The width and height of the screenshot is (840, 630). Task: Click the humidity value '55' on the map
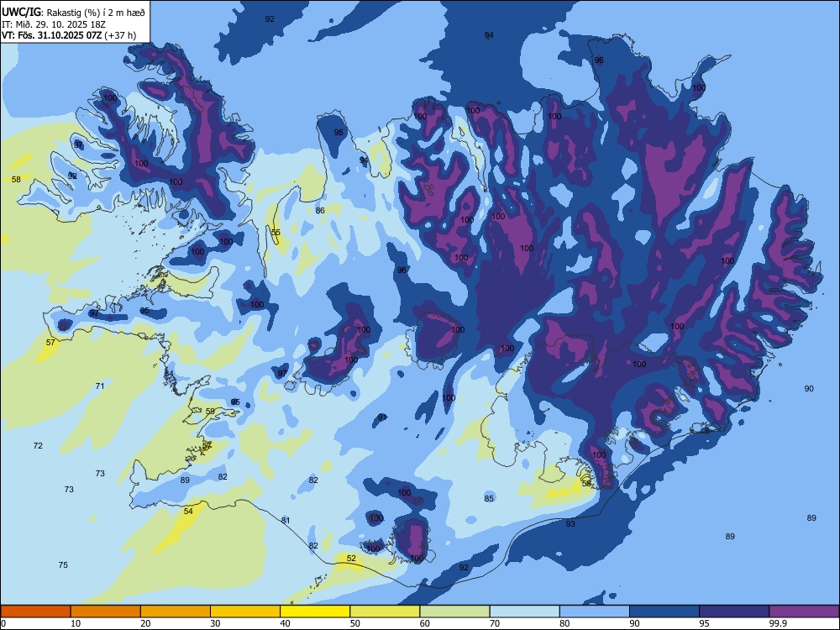(x=276, y=233)
